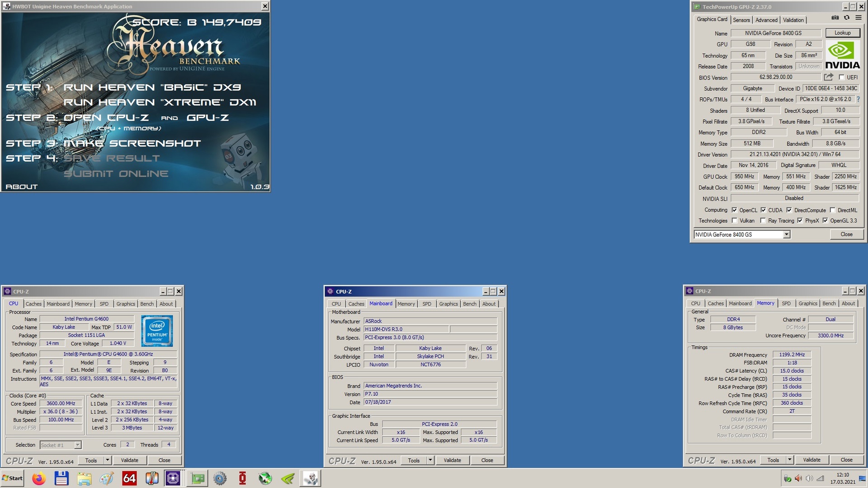Click Tools button in right CPU-Z window
This screenshot has width=868, height=488.
(773, 460)
